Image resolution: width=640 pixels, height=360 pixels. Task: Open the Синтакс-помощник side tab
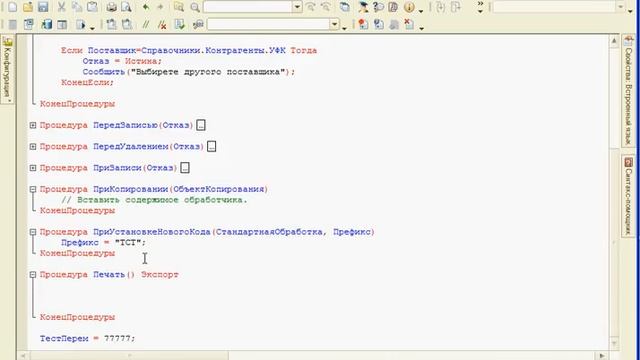click(x=629, y=196)
